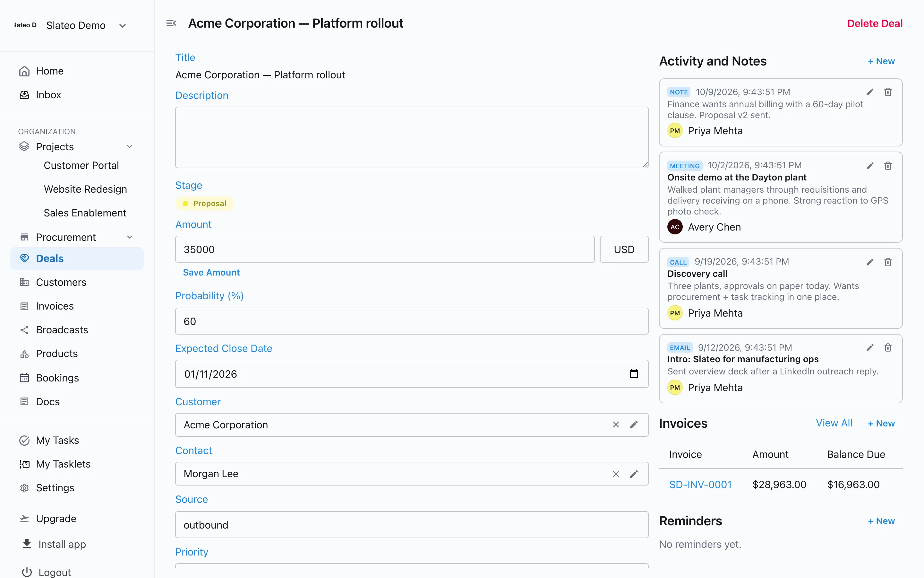Delete the Onsite demo meeting entry
The height and width of the screenshot is (578, 924).
click(x=888, y=165)
